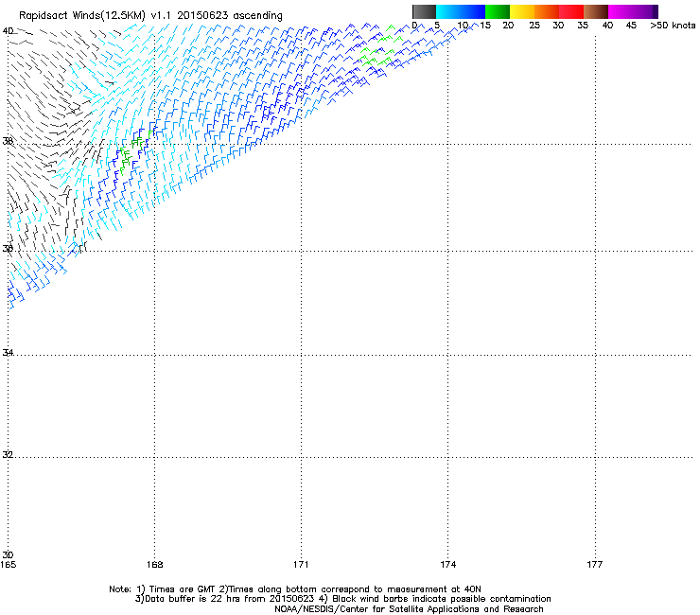Click the '35' label under the color legend
The image size is (700, 615).
[583, 26]
